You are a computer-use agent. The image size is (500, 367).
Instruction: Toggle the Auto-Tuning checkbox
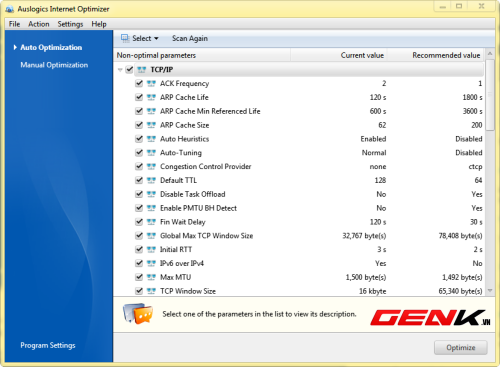point(139,153)
